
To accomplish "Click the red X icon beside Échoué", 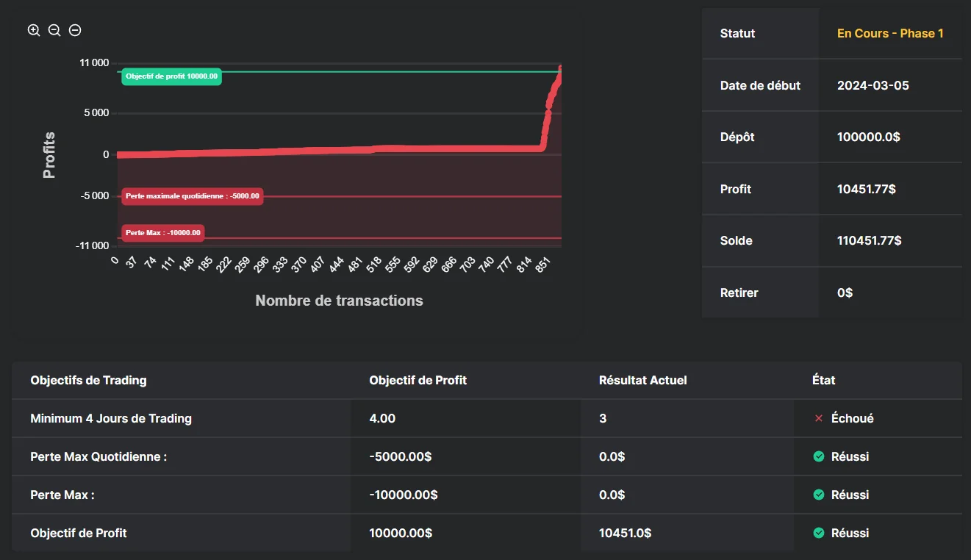I will [818, 418].
